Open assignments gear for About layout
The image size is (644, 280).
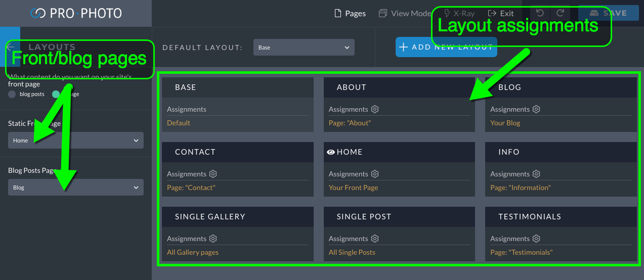(375, 109)
